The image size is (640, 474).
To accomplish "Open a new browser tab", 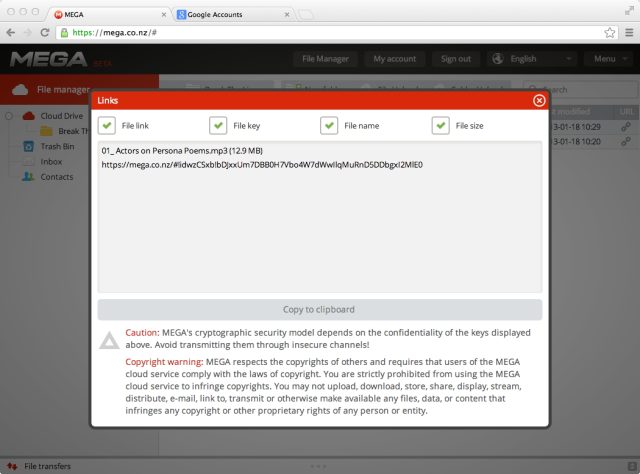I will tap(306, 15).
